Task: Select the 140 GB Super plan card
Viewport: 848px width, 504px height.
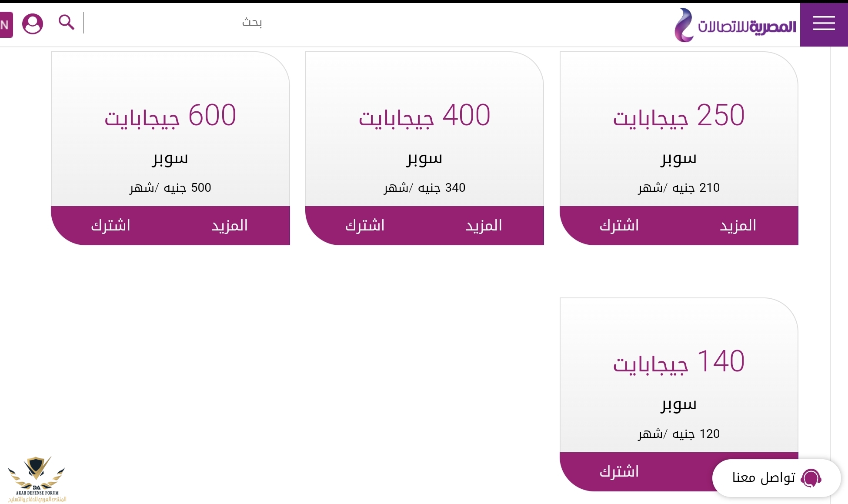Action: pos(679,377)
